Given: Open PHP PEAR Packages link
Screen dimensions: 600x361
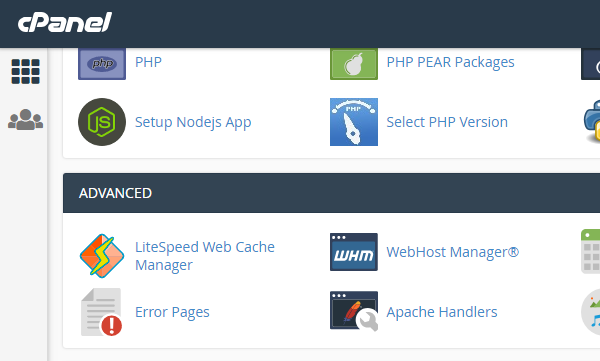Looking at the screenshot, I should [450, 62].
